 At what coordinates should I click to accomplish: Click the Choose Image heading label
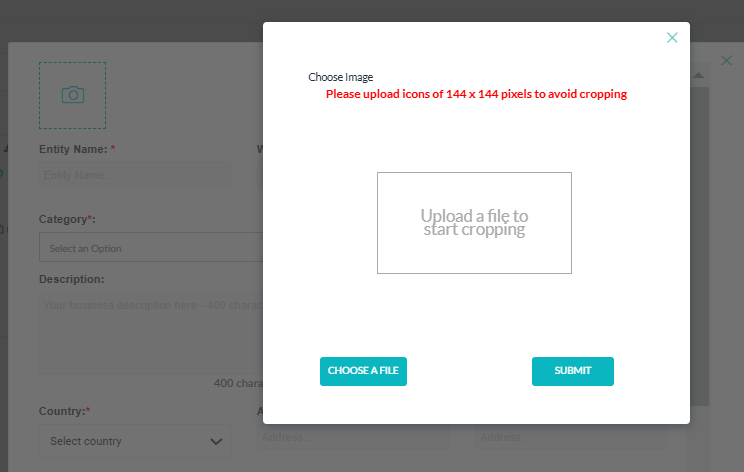pos(341,77)
